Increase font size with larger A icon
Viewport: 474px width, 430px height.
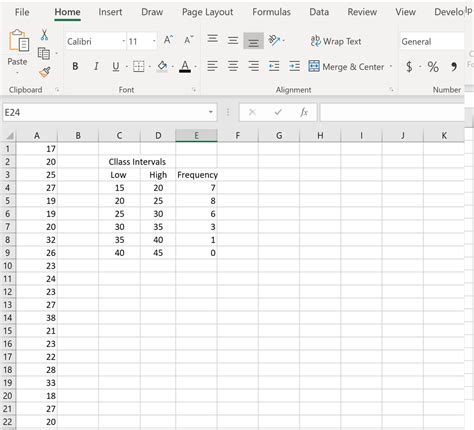tap(168, 40)
